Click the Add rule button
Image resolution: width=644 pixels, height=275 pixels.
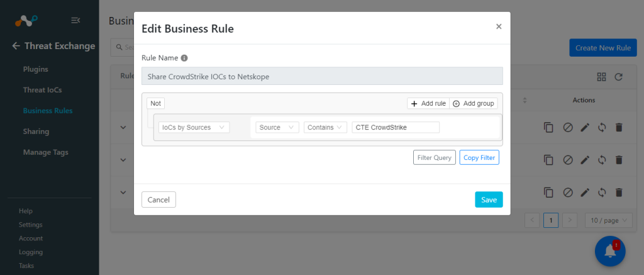[x=428, y=104]
